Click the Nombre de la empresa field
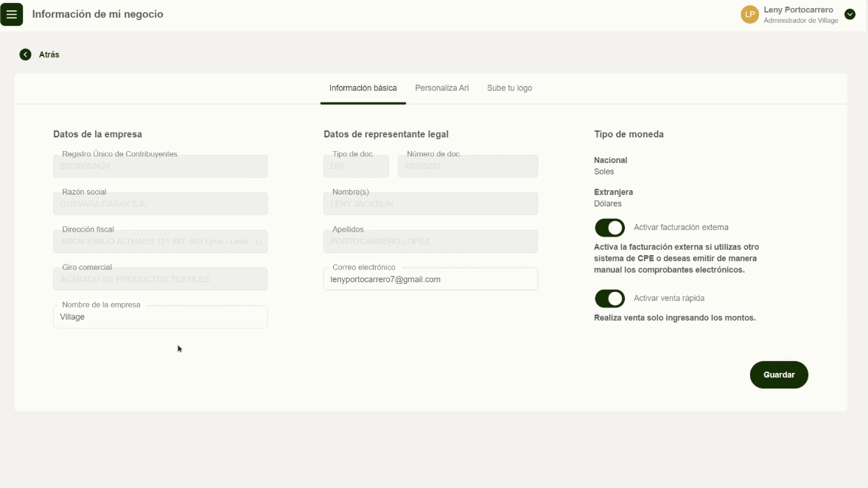 161,317
